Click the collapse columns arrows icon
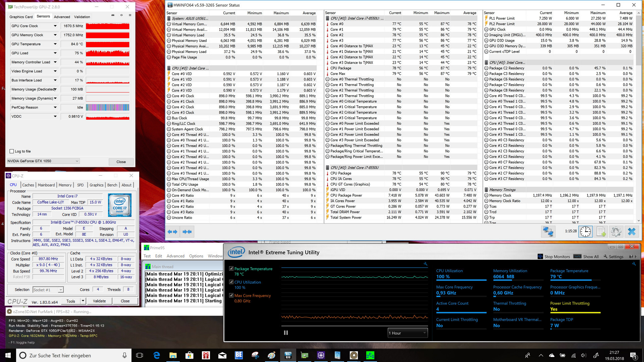This screenshot has height=362, width=644. (187, 232)
